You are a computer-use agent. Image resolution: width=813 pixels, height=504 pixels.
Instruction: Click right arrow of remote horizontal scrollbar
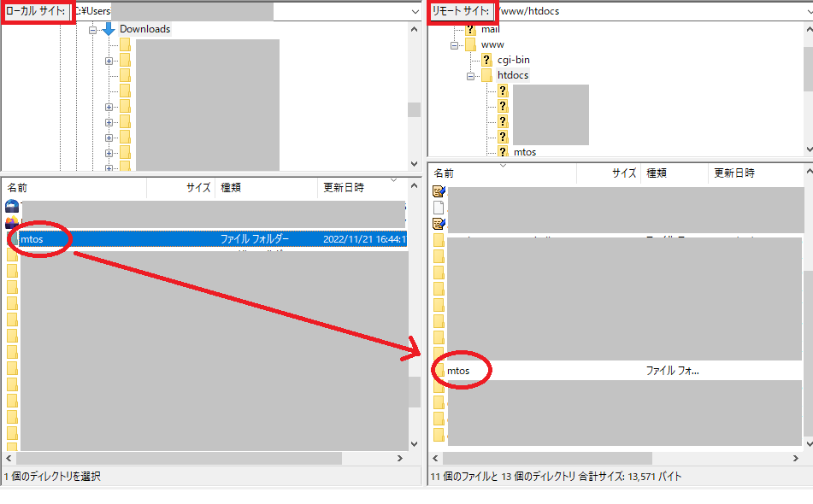point(796,459)
